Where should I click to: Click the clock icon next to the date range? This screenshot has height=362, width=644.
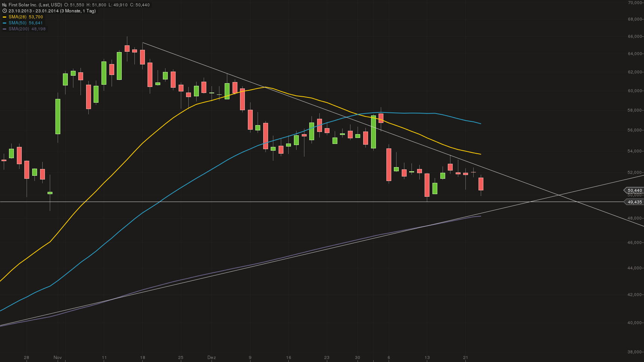[x=4, y=11]
